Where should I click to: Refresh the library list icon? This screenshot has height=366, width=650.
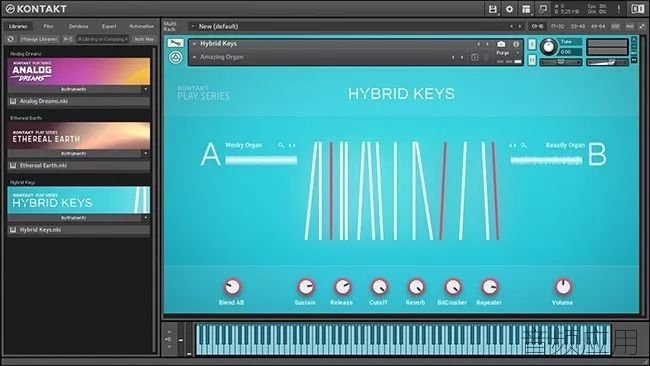click(x=11, y=39)
